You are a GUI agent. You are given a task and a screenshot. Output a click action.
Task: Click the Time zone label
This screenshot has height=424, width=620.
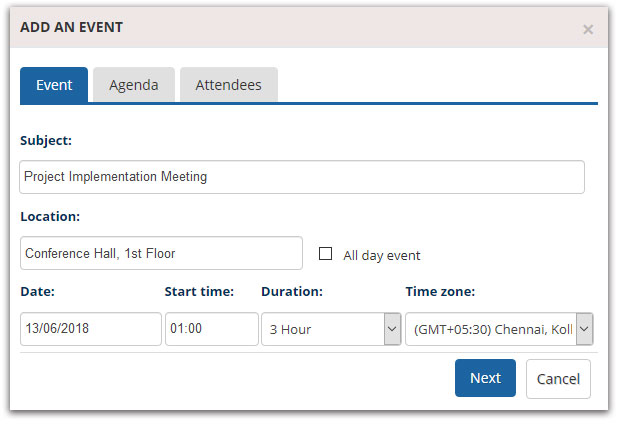coord(440,292)
